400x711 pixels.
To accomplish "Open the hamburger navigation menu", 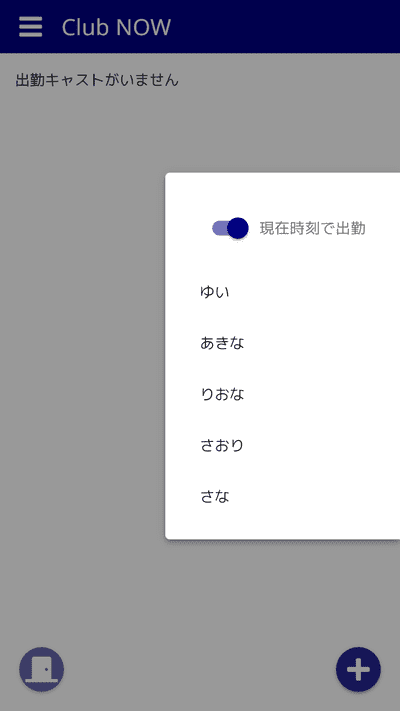I will click(31, 27).
